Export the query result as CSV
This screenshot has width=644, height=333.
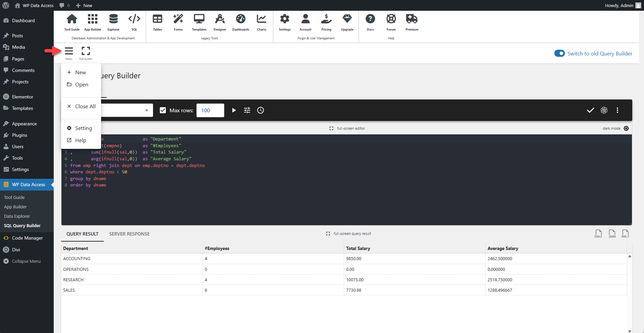tap(598, 234)
